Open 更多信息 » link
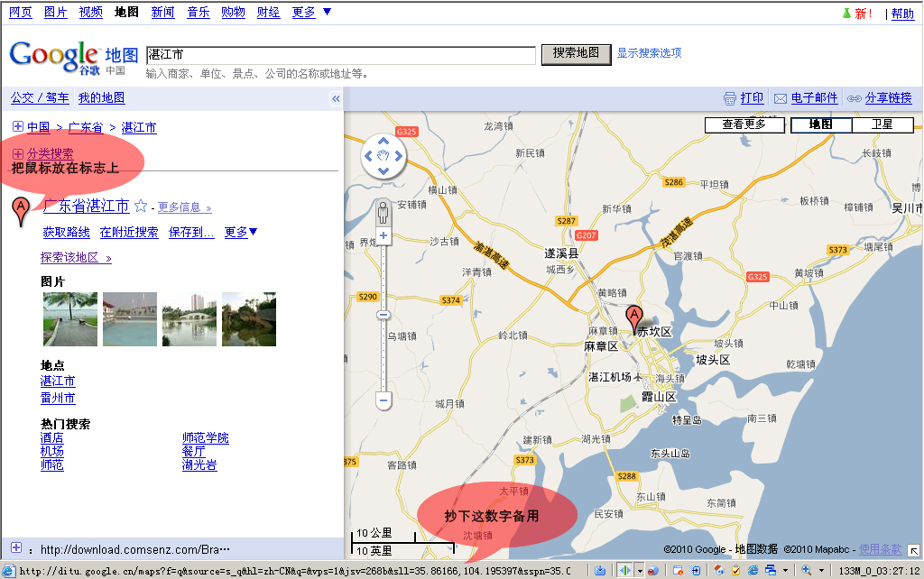Screen dimensions: 924x579 pyautogui.click(x=184, y=207)
